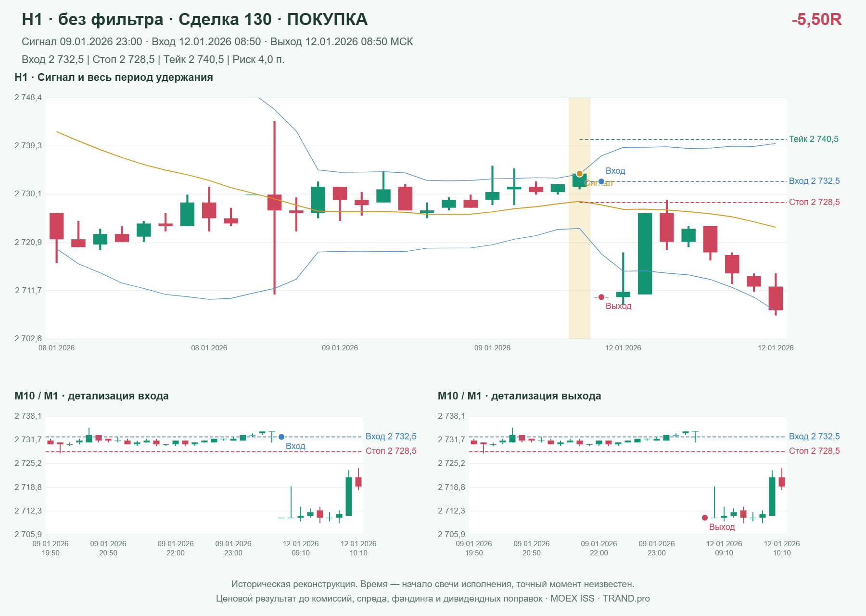Select the red exit dot on H1 chart
This screenshot has width=866, height=616.
point(601,297)
